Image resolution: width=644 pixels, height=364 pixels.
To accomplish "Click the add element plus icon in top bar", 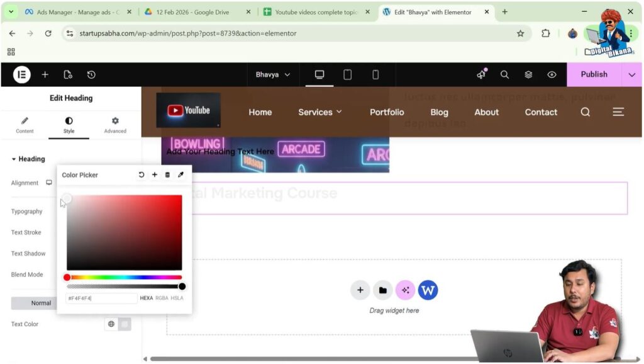I will point(45,74).
